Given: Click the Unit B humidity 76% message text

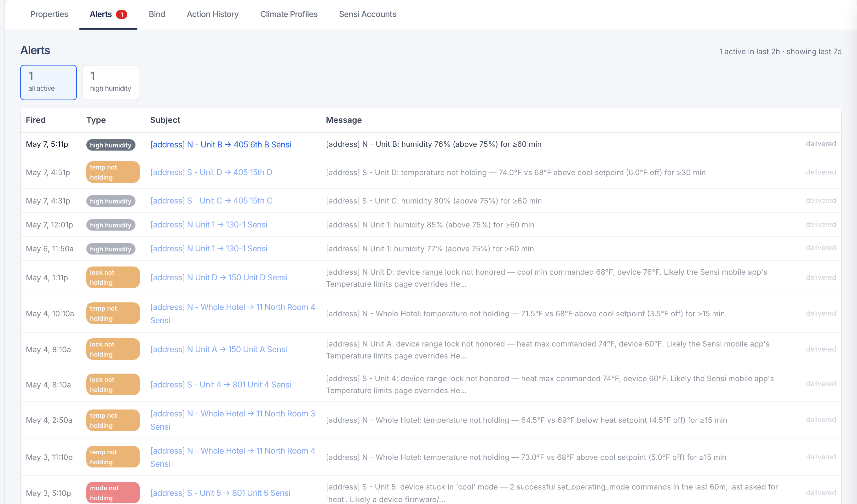Looking at the screenshot, I should [434, 144].
